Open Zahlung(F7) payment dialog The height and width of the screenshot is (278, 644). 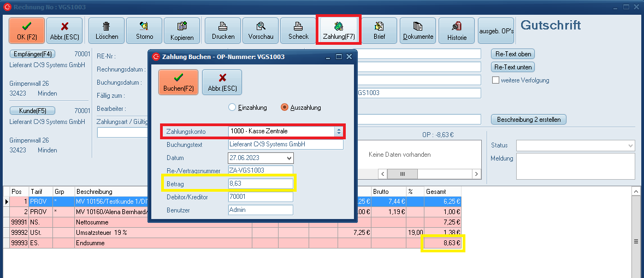pyautogui.click(x=338, y=31)
